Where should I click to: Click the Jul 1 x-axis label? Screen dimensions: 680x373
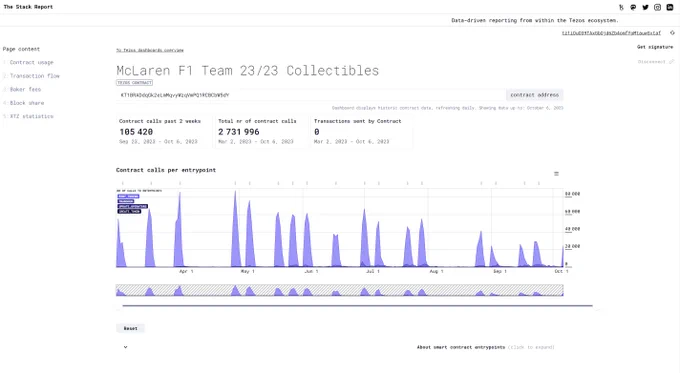point(373,271)
